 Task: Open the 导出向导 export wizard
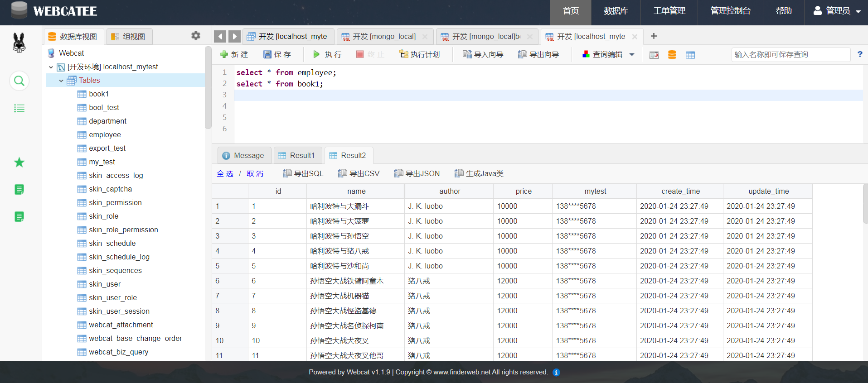click(x=538, y=54)
